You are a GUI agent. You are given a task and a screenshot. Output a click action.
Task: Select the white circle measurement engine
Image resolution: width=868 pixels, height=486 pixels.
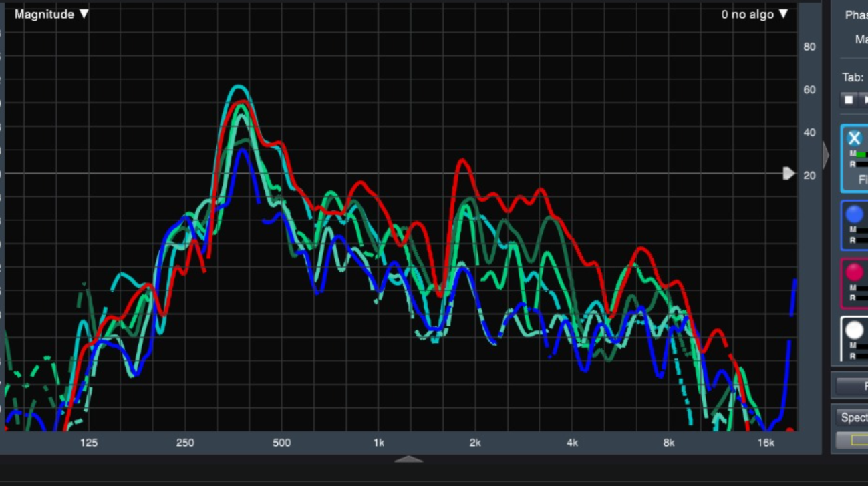click(854, 330)
